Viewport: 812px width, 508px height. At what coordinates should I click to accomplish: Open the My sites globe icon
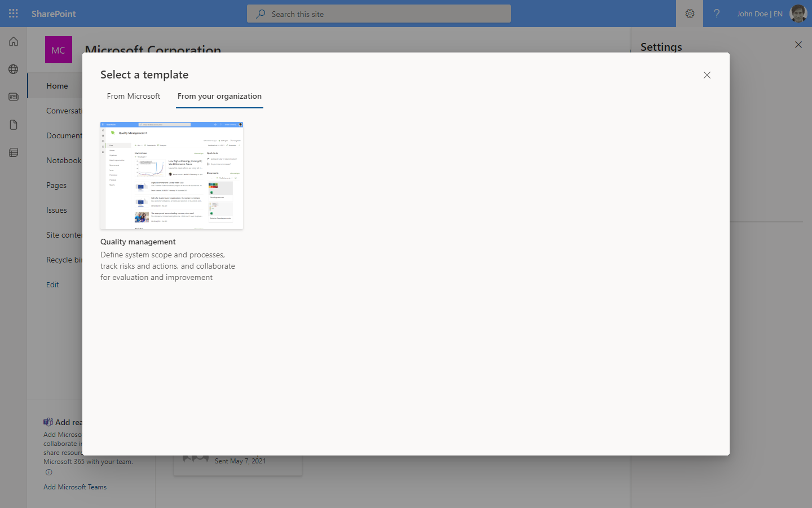[14, 69]
